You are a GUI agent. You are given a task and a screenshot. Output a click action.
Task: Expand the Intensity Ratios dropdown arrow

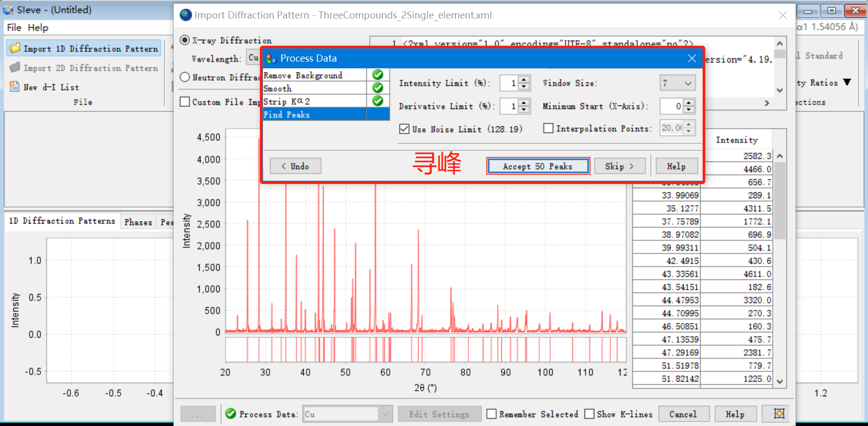pyautogui.click(x=847, y=82)
